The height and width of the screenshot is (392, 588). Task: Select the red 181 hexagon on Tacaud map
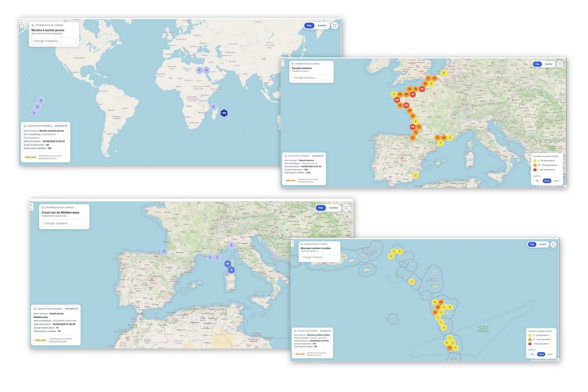point(413,94)
